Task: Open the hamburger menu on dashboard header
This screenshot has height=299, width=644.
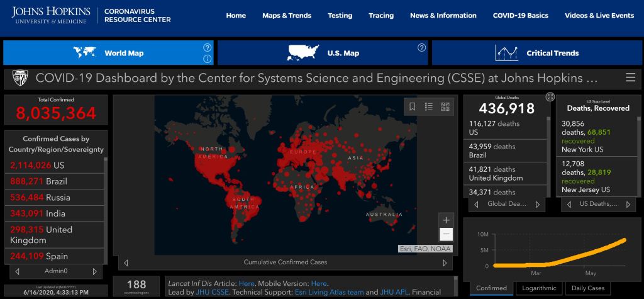Action: pyautogui.click(x=630, y=77)
